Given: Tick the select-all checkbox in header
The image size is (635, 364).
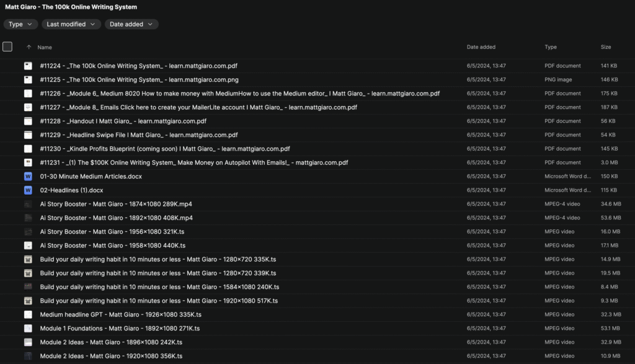Looking at the screenshot, I should 7,47.
